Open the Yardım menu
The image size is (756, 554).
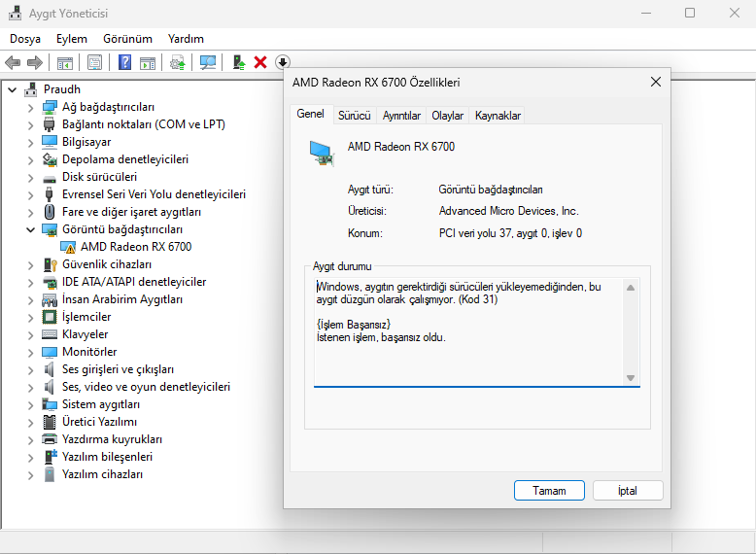coord(187,39)
